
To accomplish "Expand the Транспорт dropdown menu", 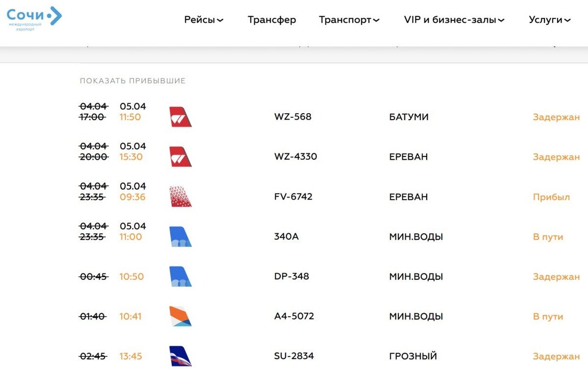I will (x=349, y=20).
